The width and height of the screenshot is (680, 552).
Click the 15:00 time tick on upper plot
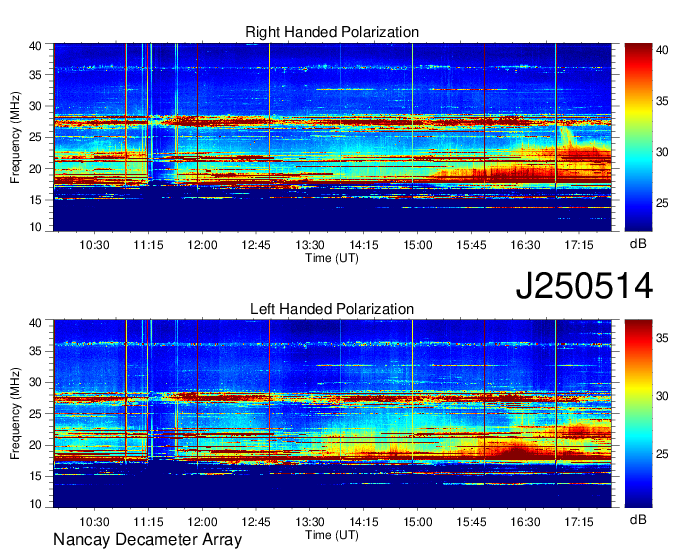pyautogui.click(x=418, y=245)
